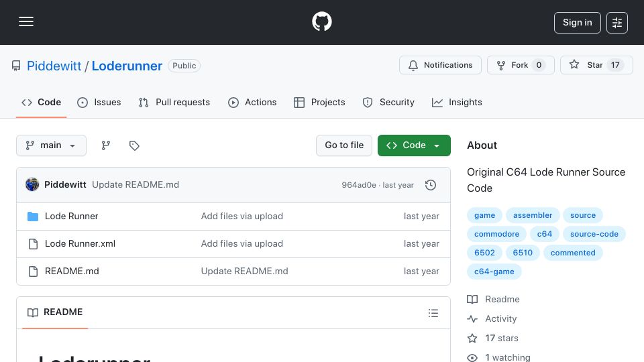Open the Pull requests tab
The width and height of the screenshot is (644, 362).
tap(174, 102)
